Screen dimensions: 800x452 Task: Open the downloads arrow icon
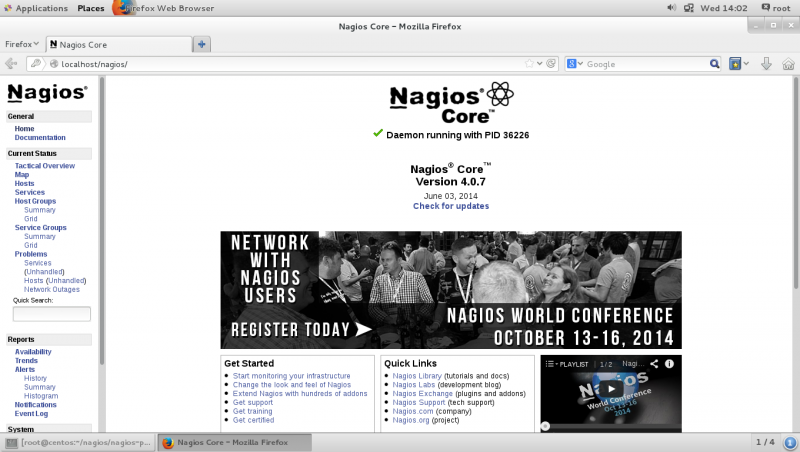pos(766,64)
